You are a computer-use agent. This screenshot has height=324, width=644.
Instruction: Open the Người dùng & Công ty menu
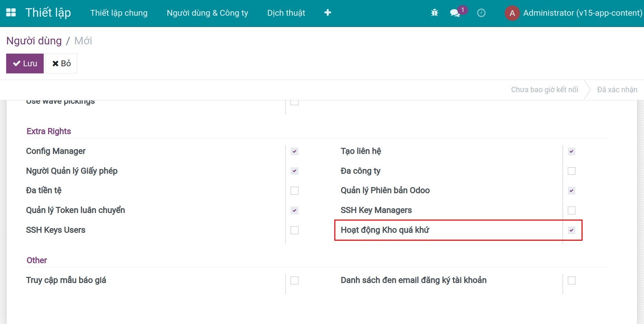tap(207, 13)
